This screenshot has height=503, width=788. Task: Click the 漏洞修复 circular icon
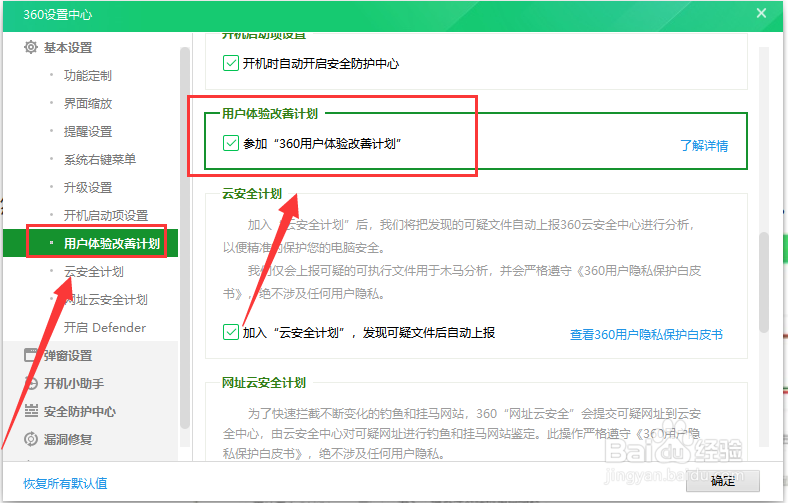(31, 439)
